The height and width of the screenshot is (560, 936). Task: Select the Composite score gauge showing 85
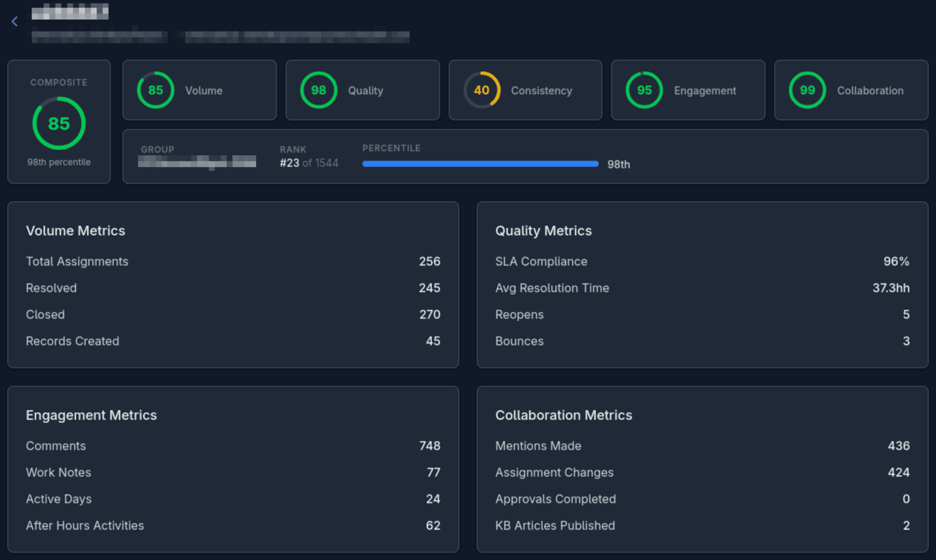click(58, 123)
